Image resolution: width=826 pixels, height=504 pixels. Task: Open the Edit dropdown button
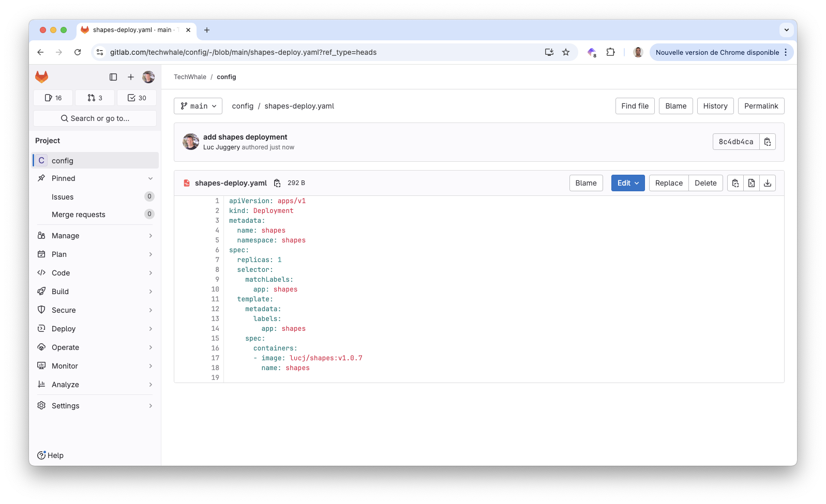628,183
